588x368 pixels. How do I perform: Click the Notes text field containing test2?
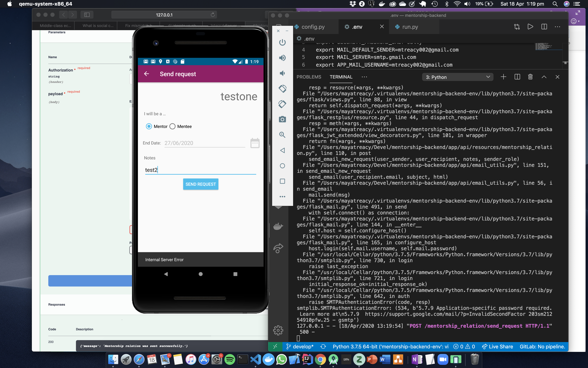[200, 170]
